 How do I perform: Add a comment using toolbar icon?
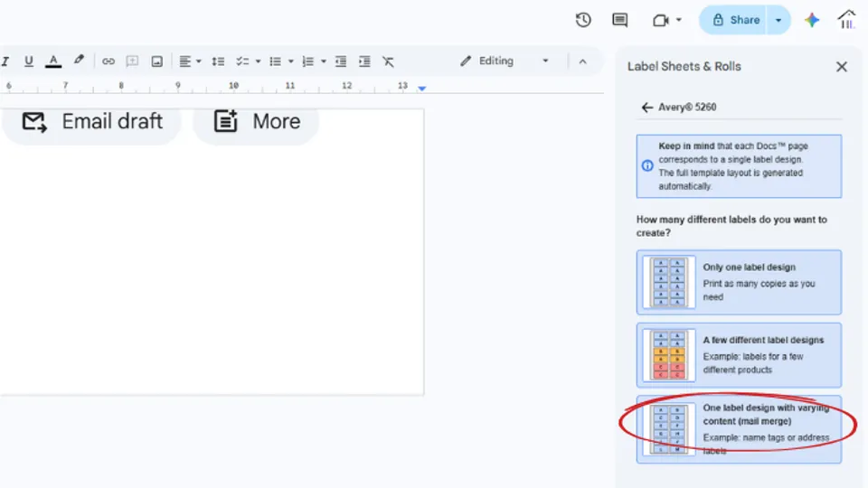pyautogui.click(x=132, y=61)
